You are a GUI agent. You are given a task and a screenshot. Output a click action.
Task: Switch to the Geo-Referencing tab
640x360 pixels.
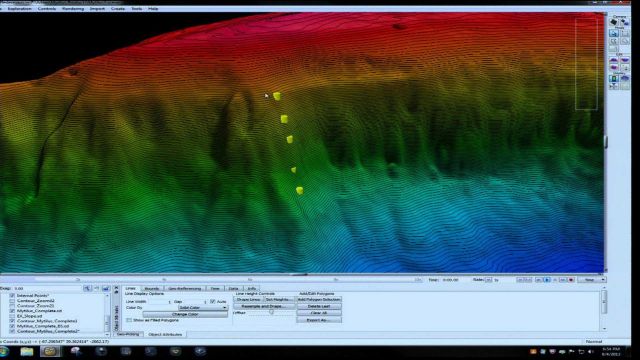(x=184, y=289)
